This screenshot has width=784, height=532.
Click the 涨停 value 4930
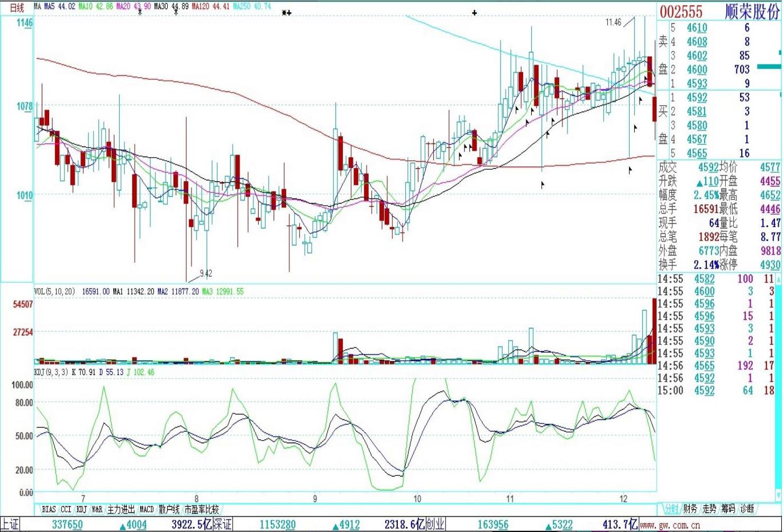(x=770, y=265)
